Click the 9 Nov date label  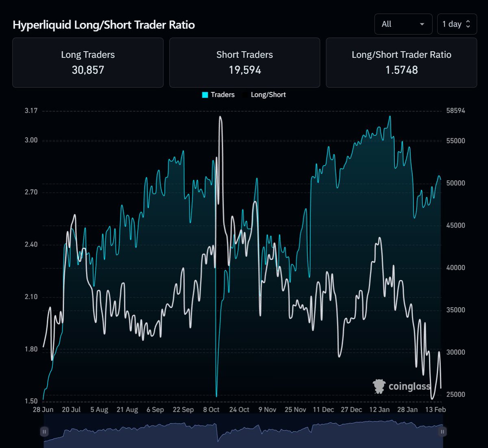coord(267,409)
